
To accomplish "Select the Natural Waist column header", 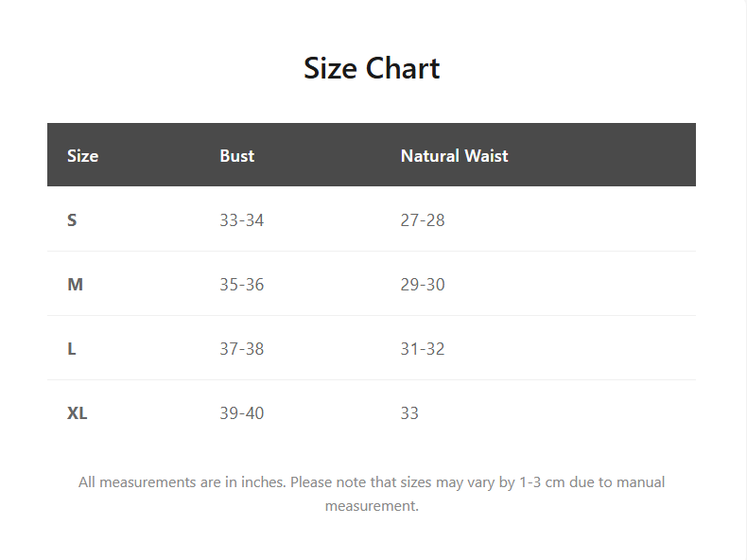I will 454,156.
